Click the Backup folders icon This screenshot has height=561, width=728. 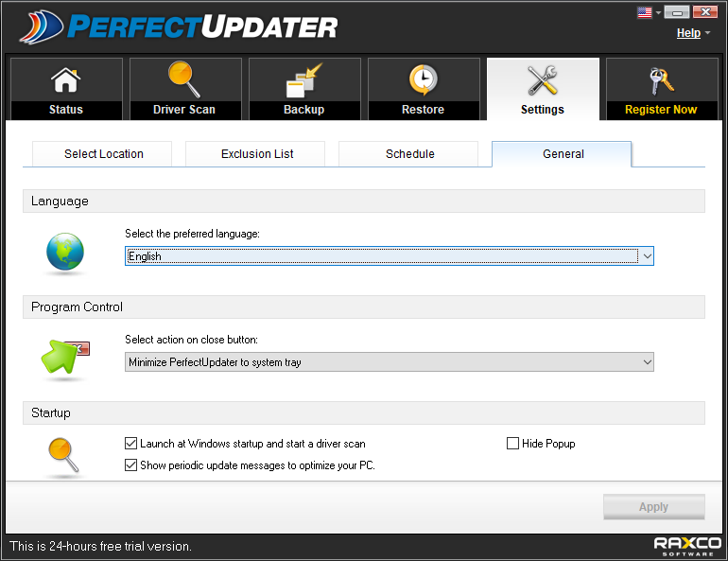304,80
